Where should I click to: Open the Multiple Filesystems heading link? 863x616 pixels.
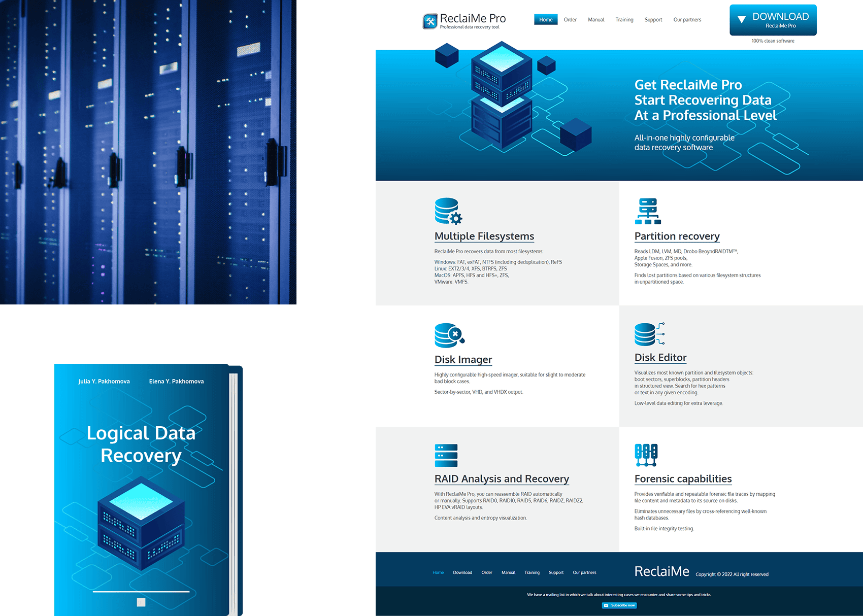pyautogui.click(x=484, y=236)
